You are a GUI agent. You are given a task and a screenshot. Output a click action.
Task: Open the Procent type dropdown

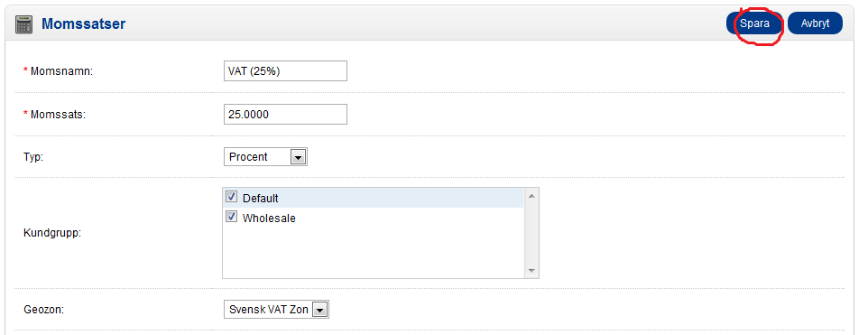click(265, 157)
